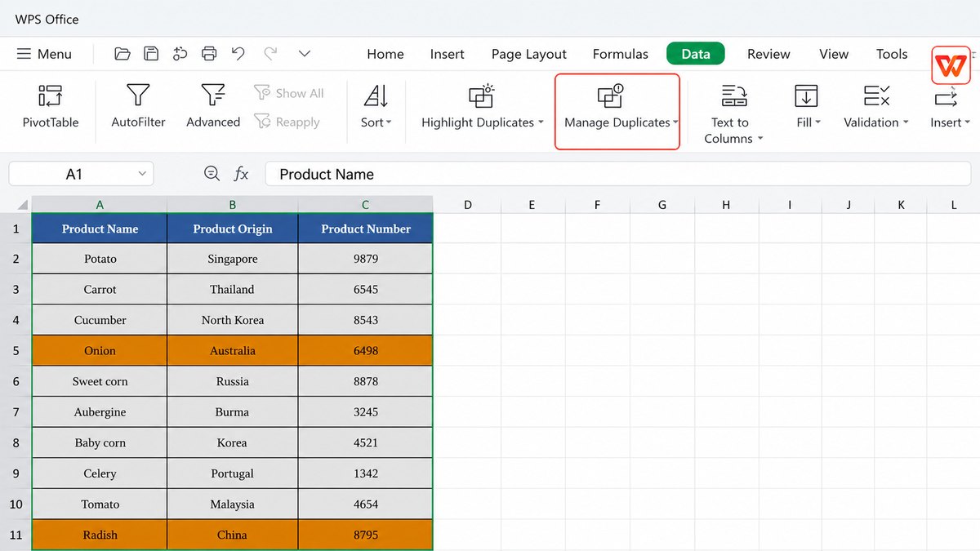
Task: Click the zoom magnifier beside the formula bar
Action: pos(212,174)
